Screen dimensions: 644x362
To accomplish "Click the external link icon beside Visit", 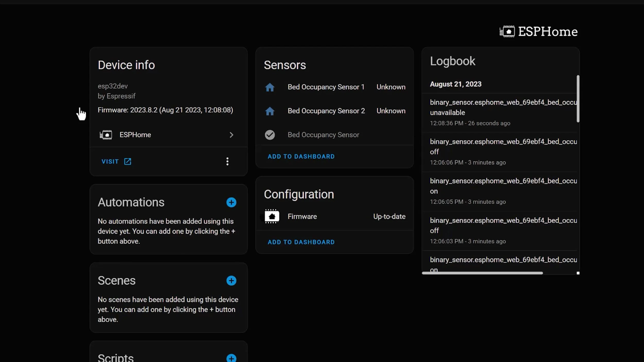I will click(128, 161).
